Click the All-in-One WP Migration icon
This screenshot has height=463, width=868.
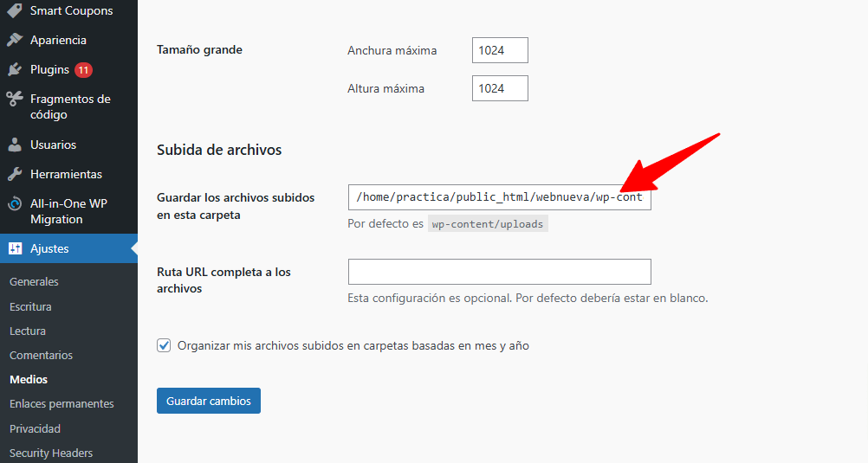(15, 203)
